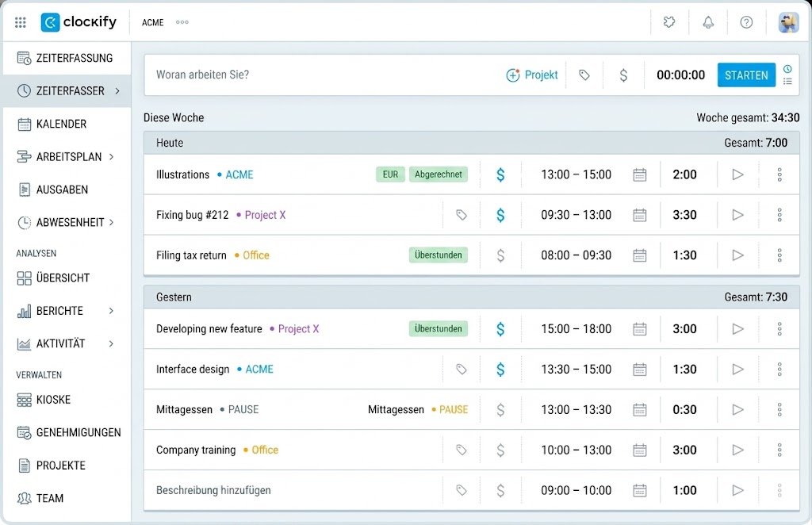Open more options for Illustrations entry
Screen dimensions: 812x525
(779, 175)
